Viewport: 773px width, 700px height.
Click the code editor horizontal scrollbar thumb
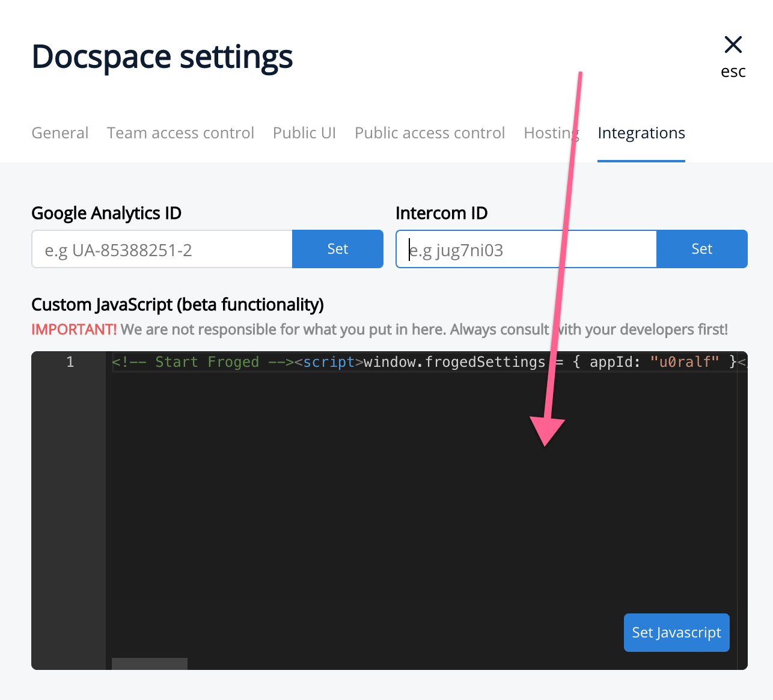[150, 664]
